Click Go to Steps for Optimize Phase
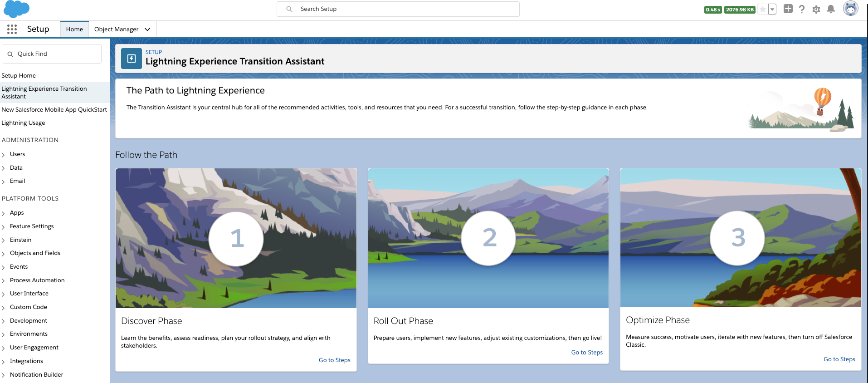 pyautogui.click(x=839, y=359)
